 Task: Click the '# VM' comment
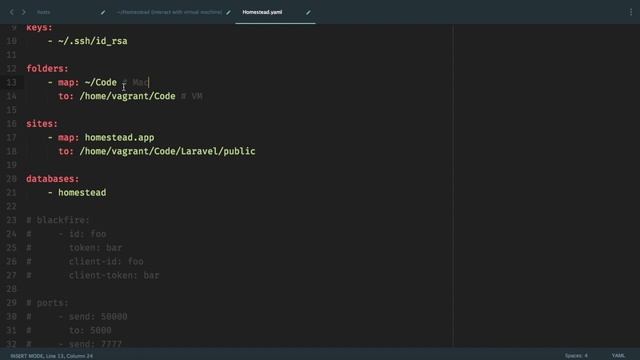coord(191,96)
